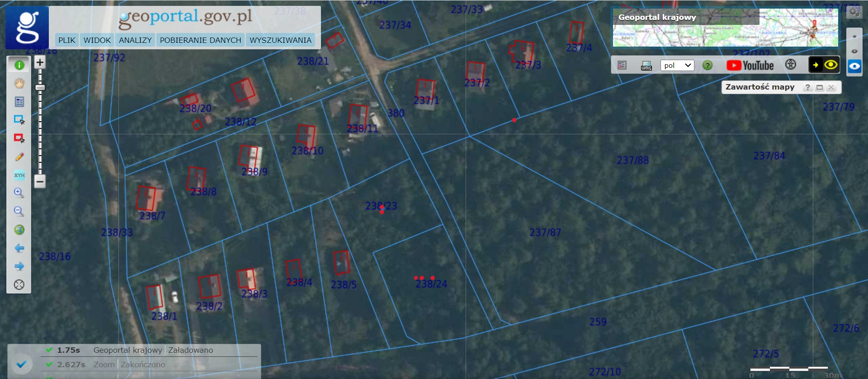Open the 'pol' language dropdown

click(x=677, y=66)
